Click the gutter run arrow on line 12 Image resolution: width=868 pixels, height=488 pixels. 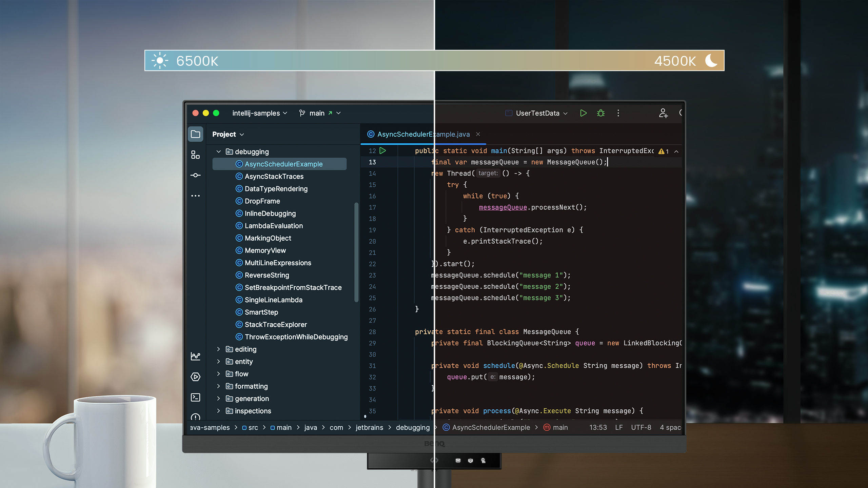tap(383, 151)
